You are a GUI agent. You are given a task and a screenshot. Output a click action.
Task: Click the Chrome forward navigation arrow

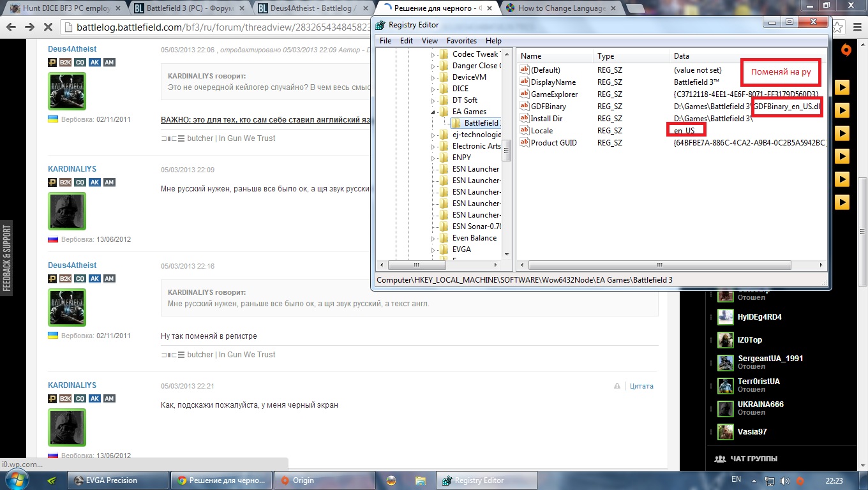pyautogui.click(x=29, y=27)
